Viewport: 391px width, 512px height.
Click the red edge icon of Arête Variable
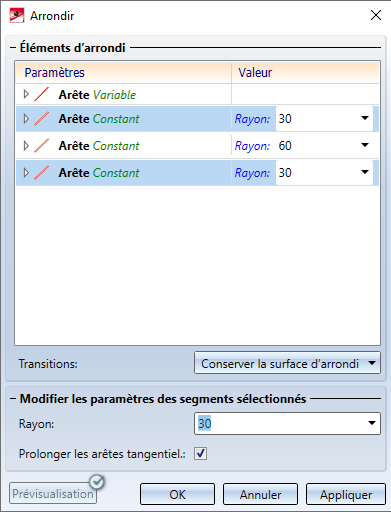pyautogui.click(x=42, y=94)
